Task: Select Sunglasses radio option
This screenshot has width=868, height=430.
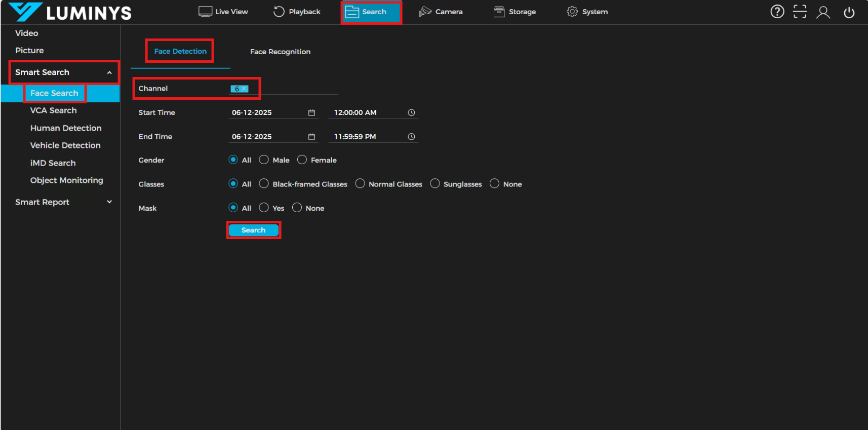Action: 435,184
